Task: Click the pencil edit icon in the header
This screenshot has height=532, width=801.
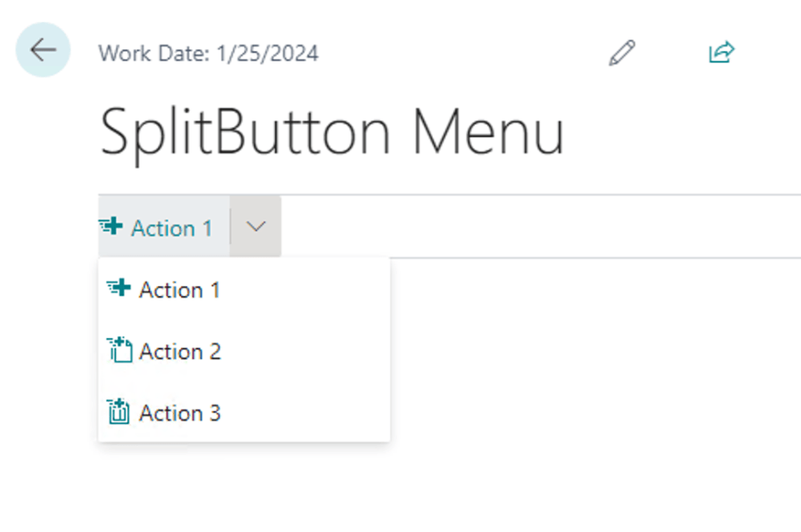Action: [622, 52]
